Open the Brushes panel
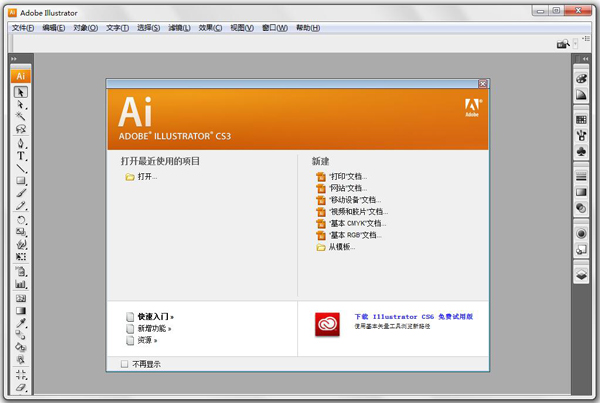The image size is (600, 403). 581,135
